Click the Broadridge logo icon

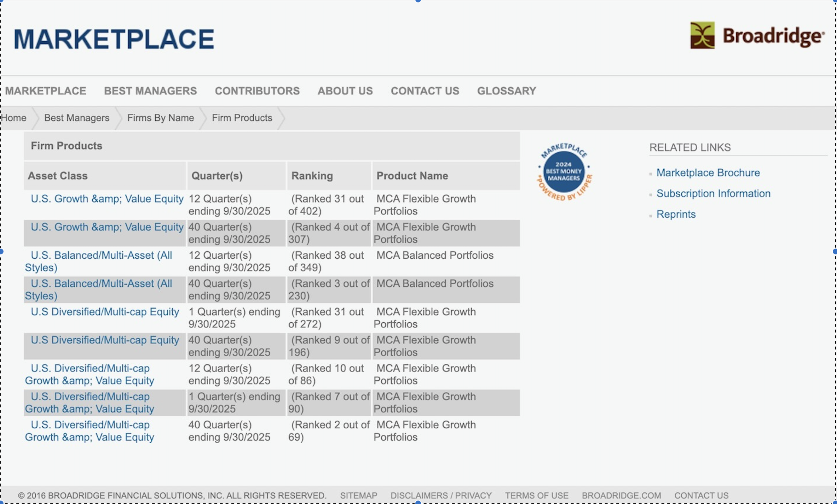click(x=702, y=35)
